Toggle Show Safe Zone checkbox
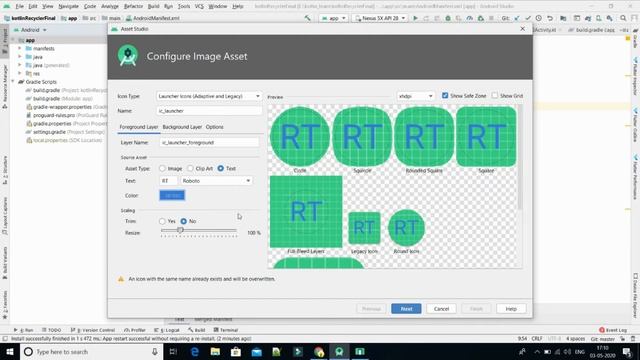The width and height of the screenshot is (640, 360). pos(445,96)
